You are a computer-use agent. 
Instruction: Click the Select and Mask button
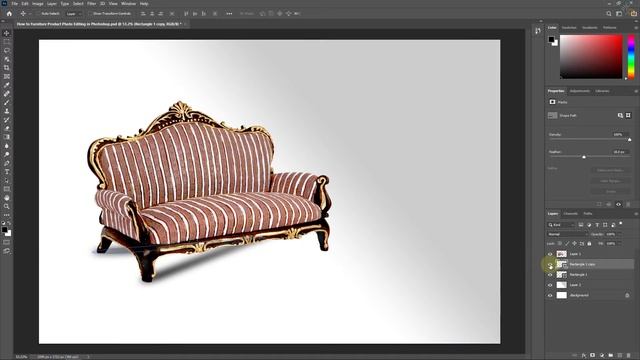coord(610,170)
